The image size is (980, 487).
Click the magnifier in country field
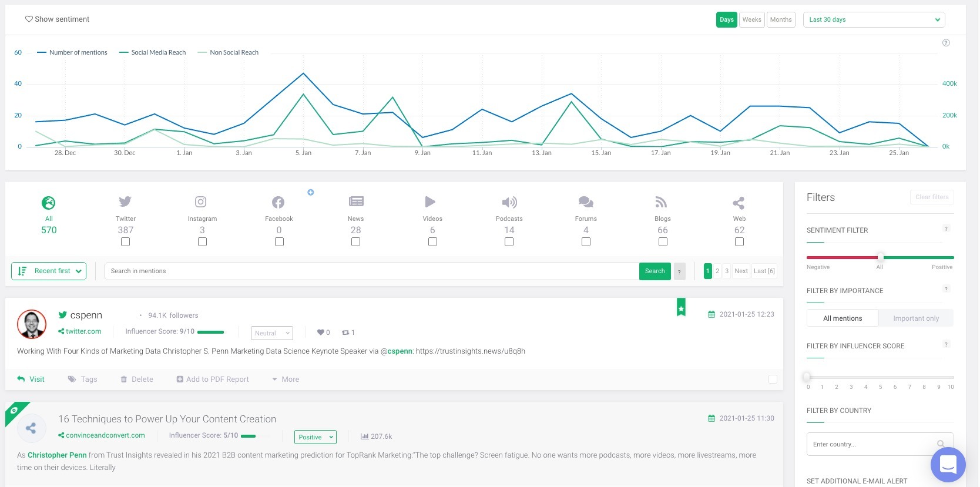pos(941,444)
